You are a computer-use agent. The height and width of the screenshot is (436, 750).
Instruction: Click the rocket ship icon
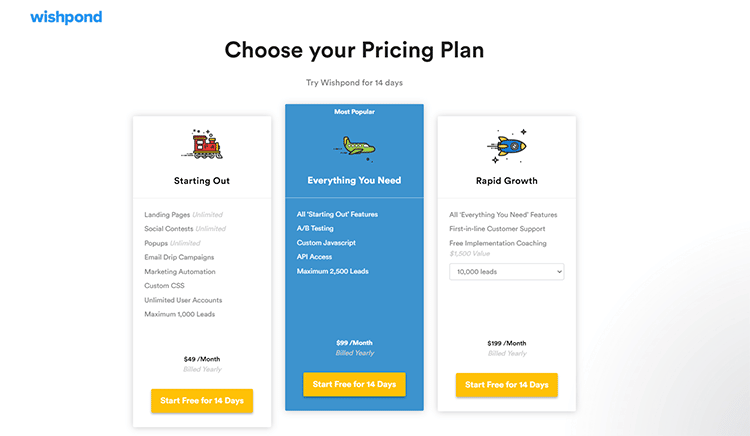coord(507,145)
